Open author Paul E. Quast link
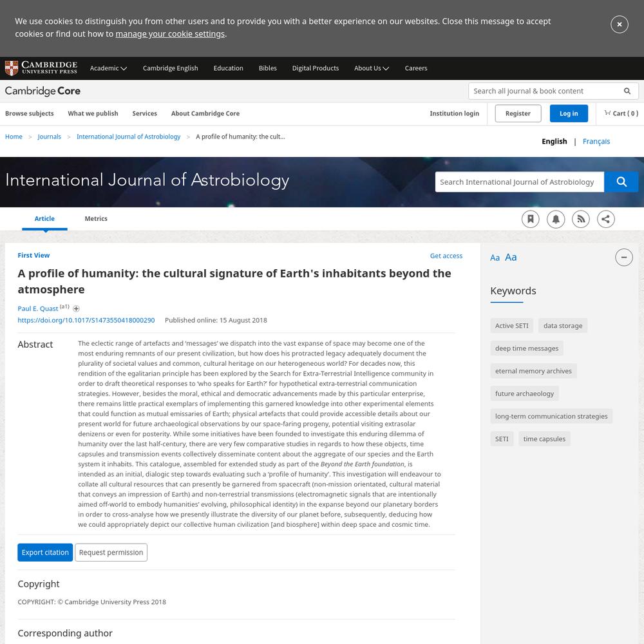Image resolution: width=644 pixels, height=644 pixels. [x=38, y=308]
